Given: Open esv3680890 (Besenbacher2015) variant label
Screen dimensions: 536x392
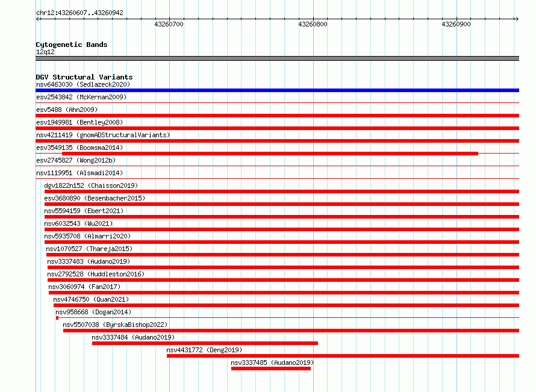Looking at the screenshot, I should point(95,198).
